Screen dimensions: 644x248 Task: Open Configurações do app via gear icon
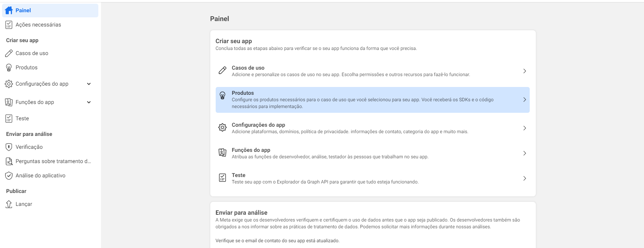click(x=8, y=84)
